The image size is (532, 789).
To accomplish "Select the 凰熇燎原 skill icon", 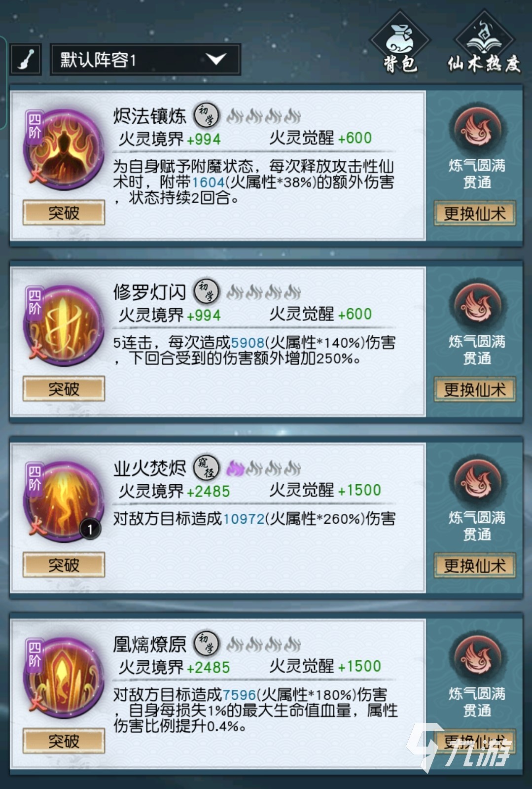I will pos(63,678).
